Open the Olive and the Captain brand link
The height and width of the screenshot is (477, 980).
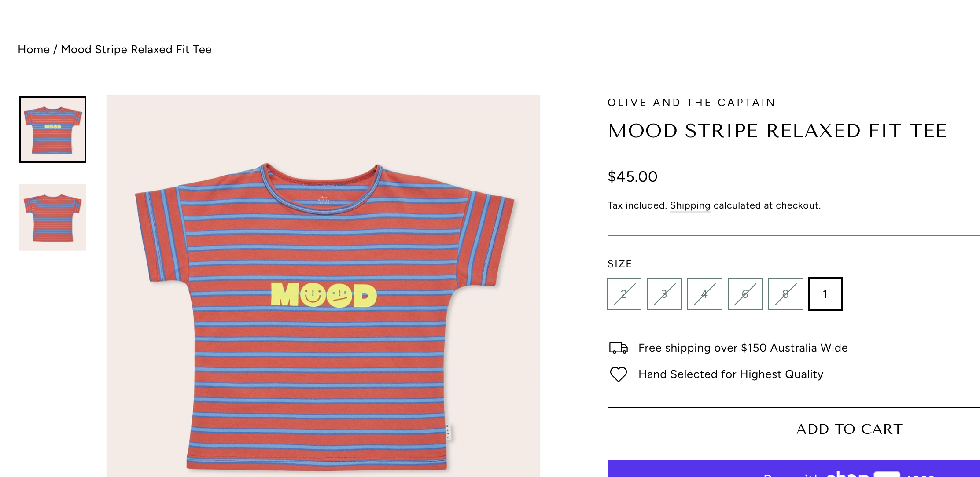691,103
